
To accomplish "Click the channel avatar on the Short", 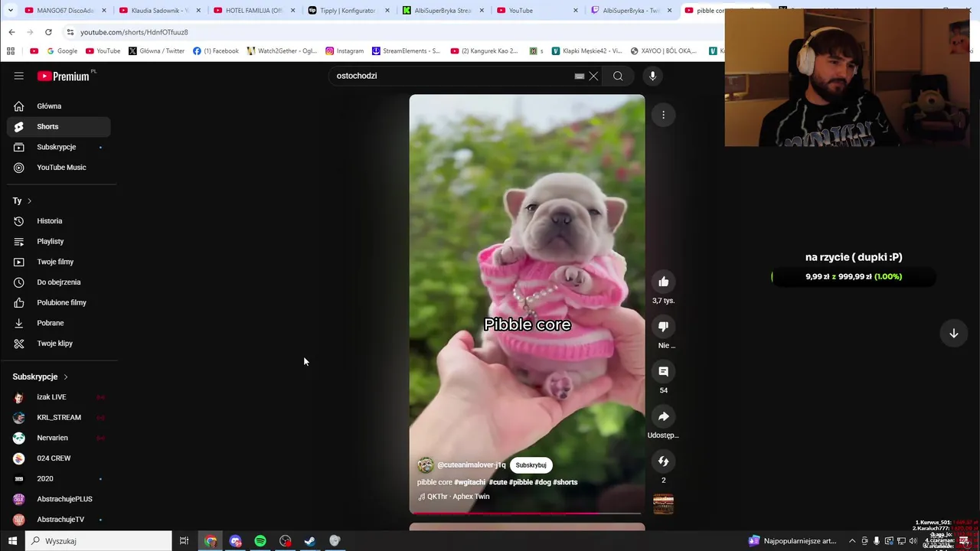I will click(x=426, y=465).
